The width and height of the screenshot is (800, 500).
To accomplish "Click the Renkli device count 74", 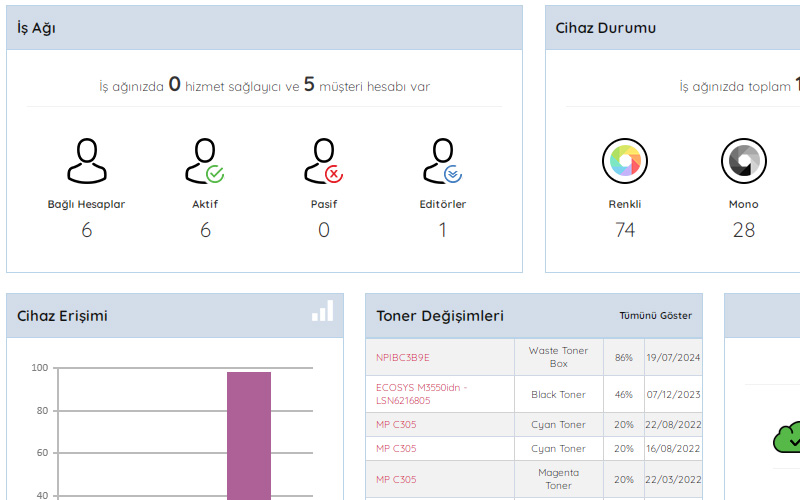I will click(625, 230).
